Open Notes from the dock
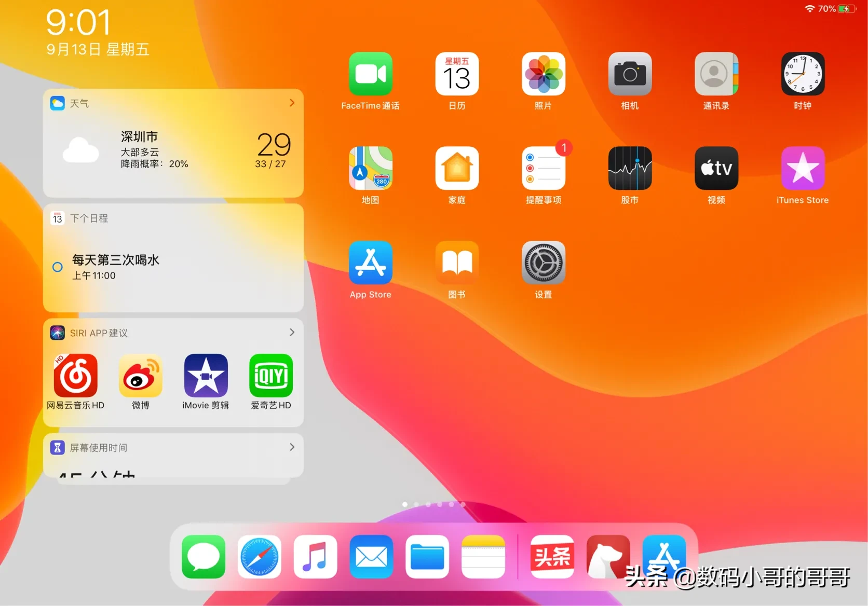The height and width of the screenshot is (606, 868). tap(483, 557)
